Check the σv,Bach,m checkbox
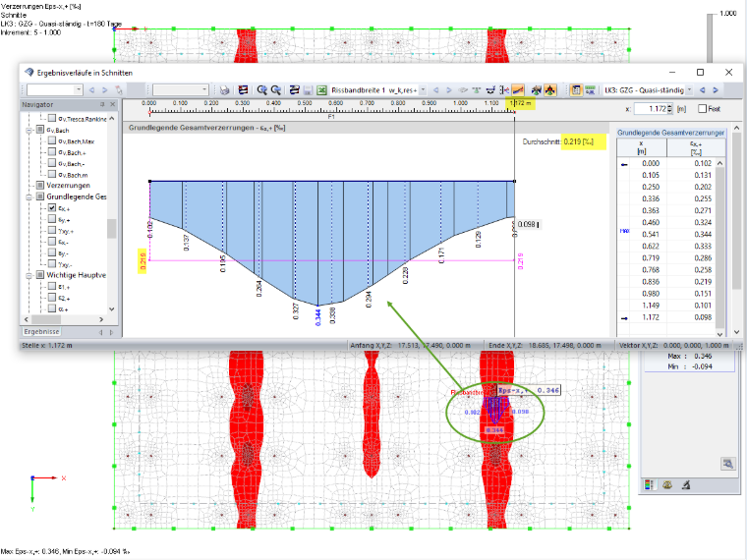747x560 pixels. point(52,175)
